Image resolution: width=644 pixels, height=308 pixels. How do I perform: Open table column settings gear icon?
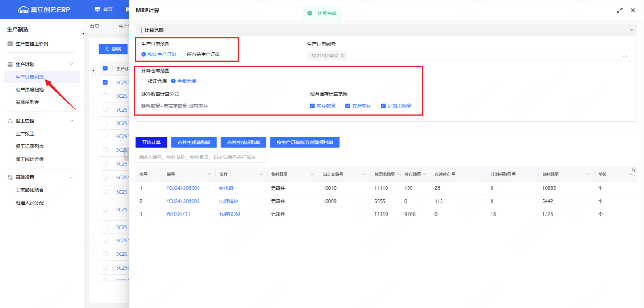[634, 170]
